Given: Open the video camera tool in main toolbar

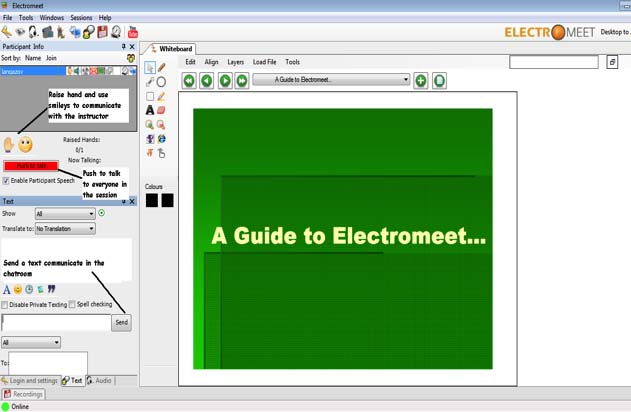Looking at the screenshot, I should pyautogui.click(x=47, y=32).
